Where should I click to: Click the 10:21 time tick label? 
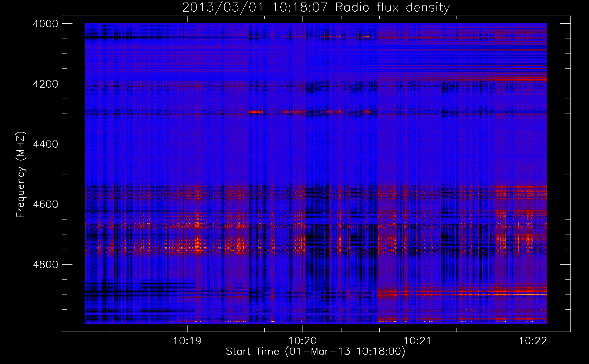[x=418, y=341]
